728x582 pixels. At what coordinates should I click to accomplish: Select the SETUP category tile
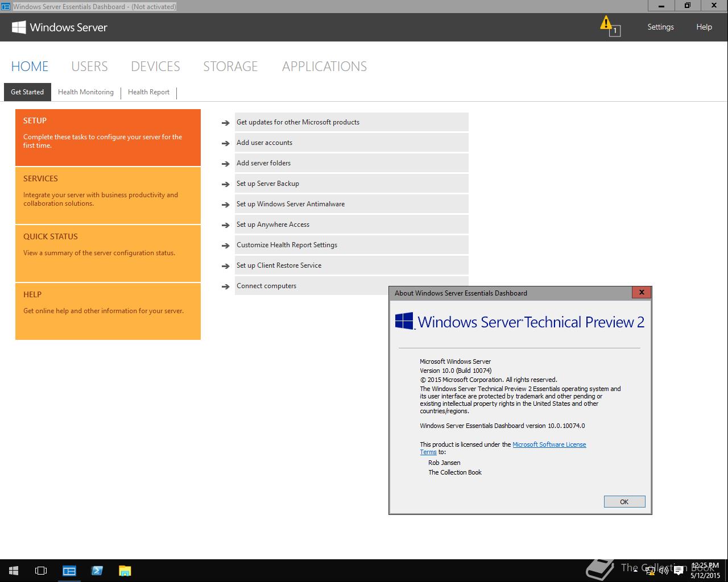click(x=108, y=138)
